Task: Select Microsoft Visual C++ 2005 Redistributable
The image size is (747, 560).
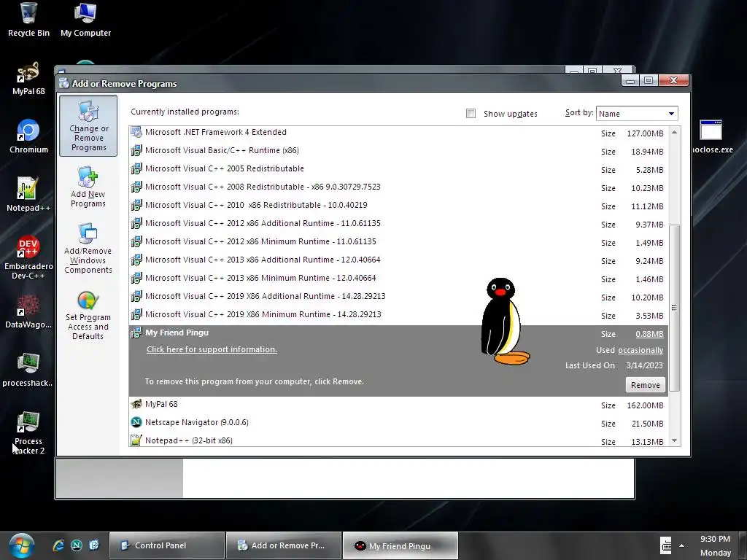Action: click(398, 168)
